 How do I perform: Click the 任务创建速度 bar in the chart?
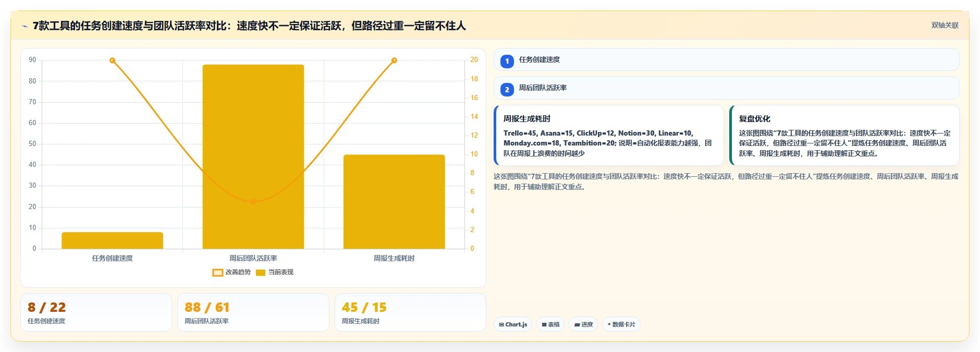[x=112, y=240]
